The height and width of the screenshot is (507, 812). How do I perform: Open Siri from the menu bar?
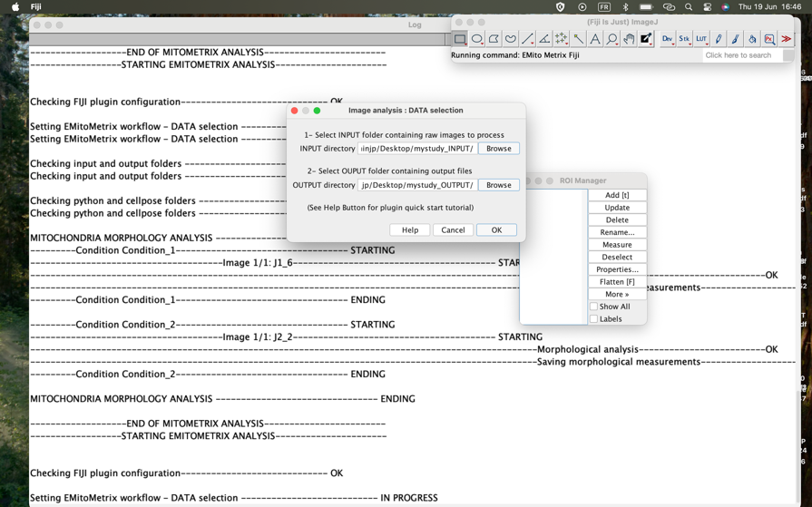(725, 6)
